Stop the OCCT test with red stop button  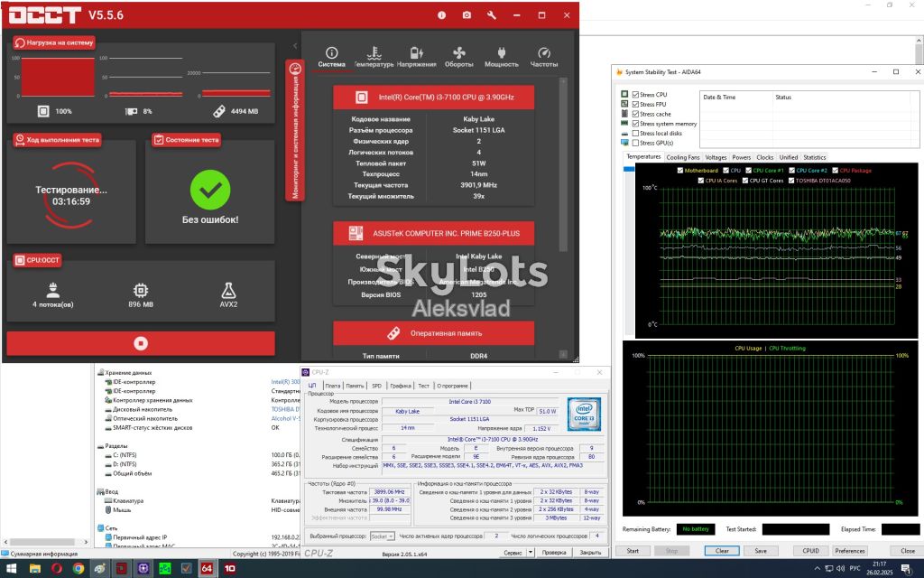pyautogui.click(x=141, y=343)
